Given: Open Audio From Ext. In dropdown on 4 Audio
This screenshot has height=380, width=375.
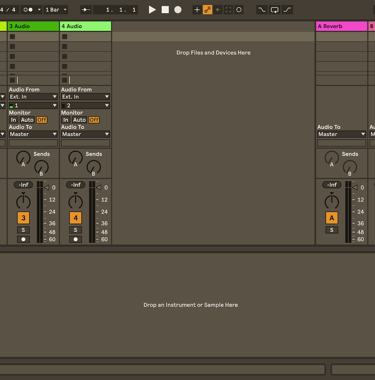Looking at the screenshot, I should [x=86, y=97].
